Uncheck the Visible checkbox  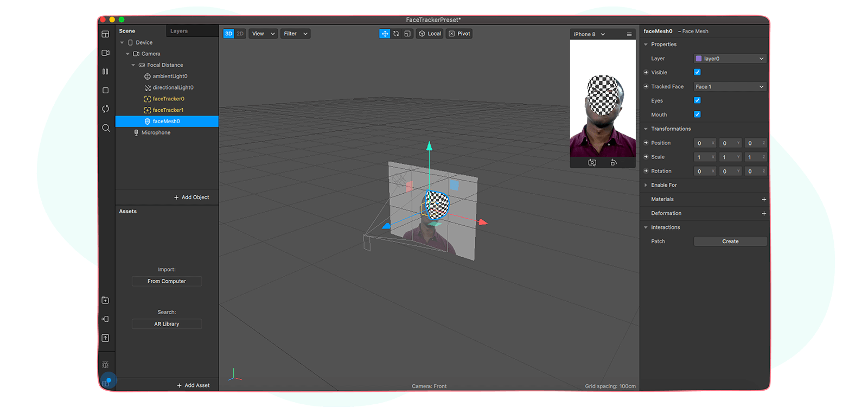697,72
